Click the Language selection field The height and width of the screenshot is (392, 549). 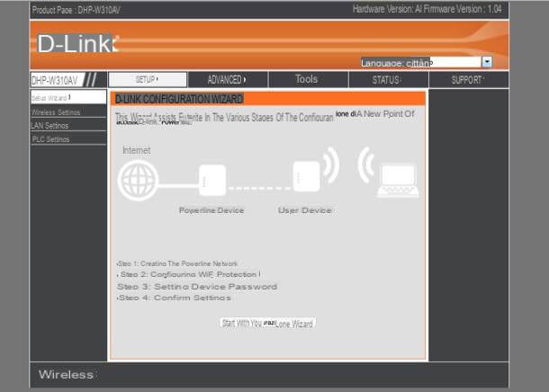(x=456, y=62)
